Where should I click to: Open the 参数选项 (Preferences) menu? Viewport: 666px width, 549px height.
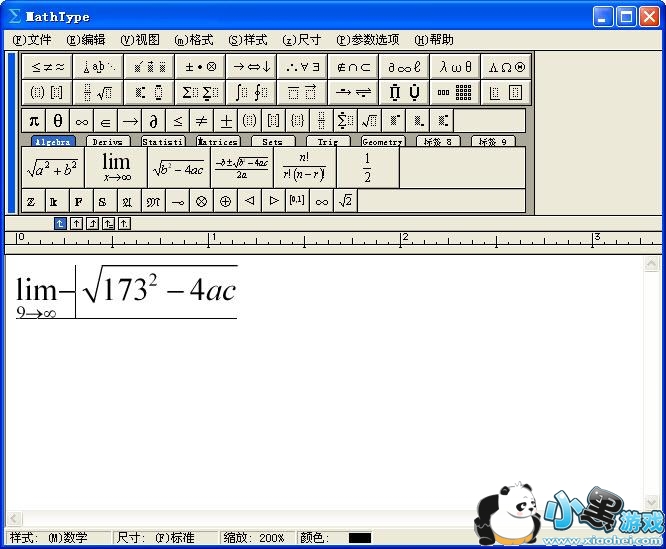[x=368, y=40]
